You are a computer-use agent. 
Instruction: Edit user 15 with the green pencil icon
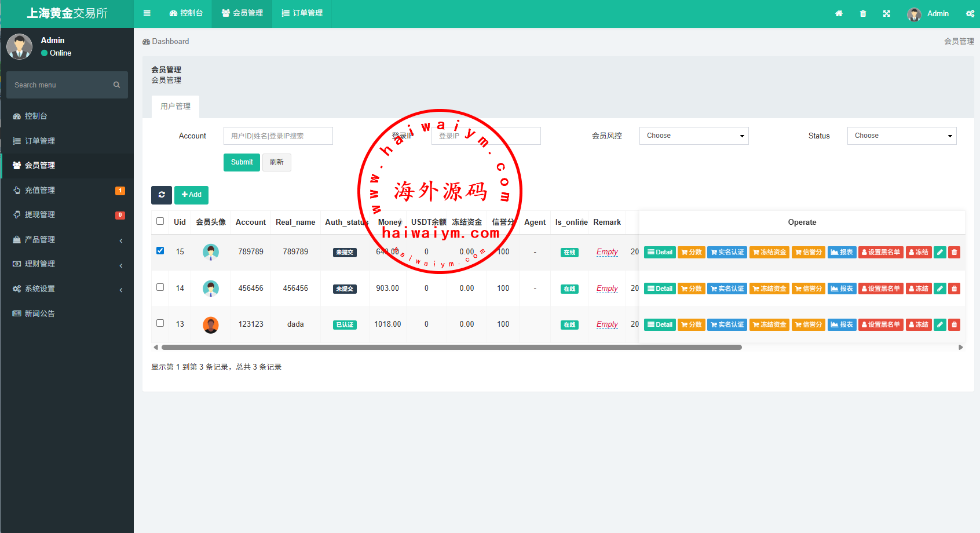940,252
